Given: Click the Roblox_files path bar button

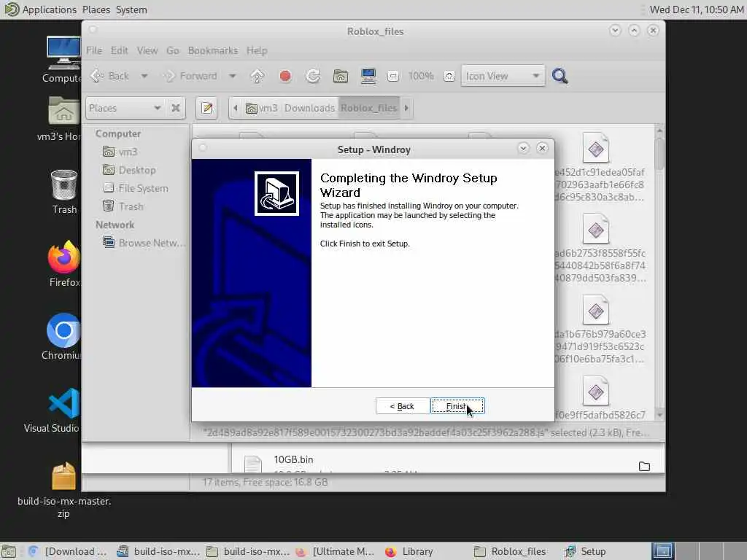Looking at the screenshot, I should pyautogui.click(x=368, y=108).
